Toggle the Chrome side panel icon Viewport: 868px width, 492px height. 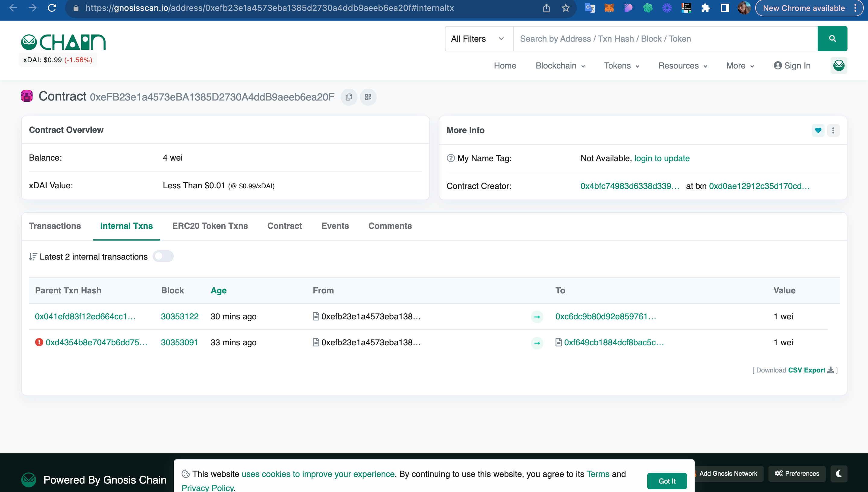(725, 8)
